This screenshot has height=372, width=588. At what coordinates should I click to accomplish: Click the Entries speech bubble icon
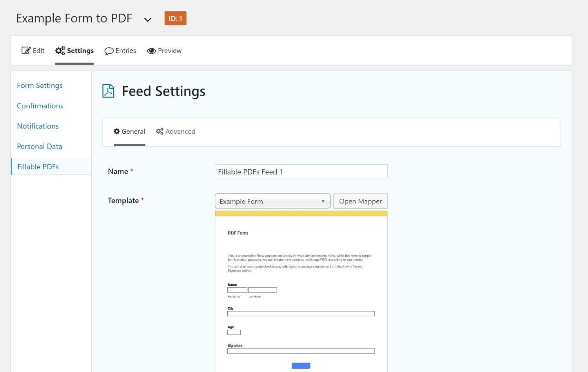[109, 51]
